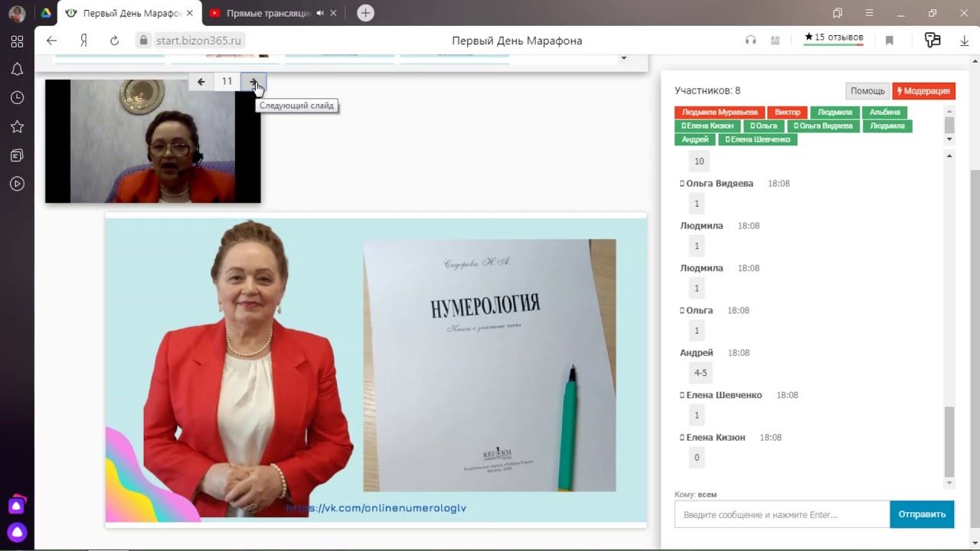Switch to Прямые трансляции YouTube tab
980x551 pixels.
coord(268,13)
